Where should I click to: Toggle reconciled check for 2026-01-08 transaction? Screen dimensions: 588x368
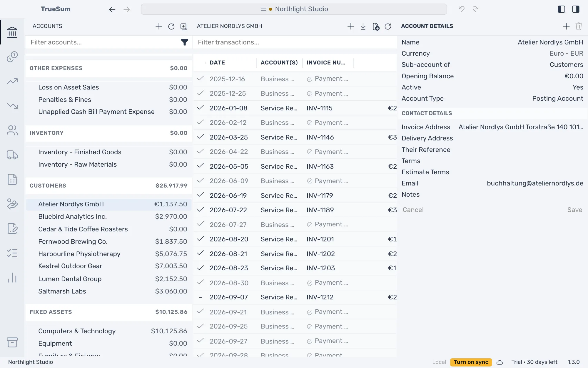pos(201,108)
